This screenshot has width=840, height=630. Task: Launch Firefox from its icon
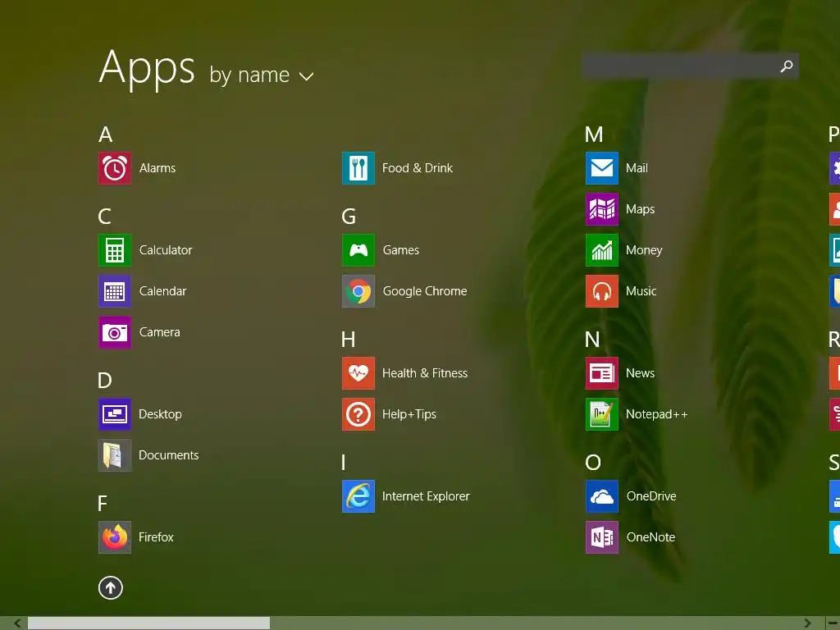click(x=115, y=537)
